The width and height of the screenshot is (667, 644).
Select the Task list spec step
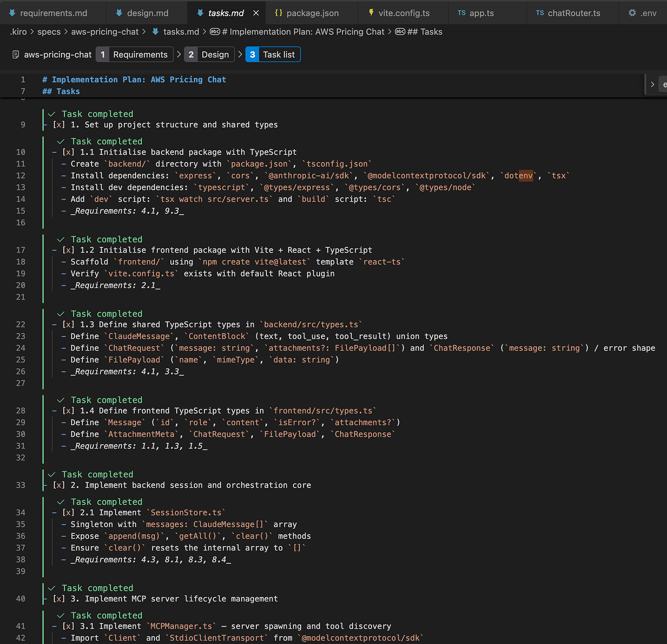click(x=273, y=54)
